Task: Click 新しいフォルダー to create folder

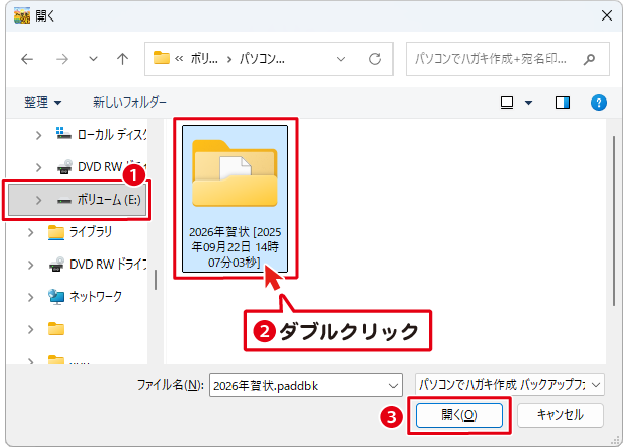Action: tap(130, 102)
